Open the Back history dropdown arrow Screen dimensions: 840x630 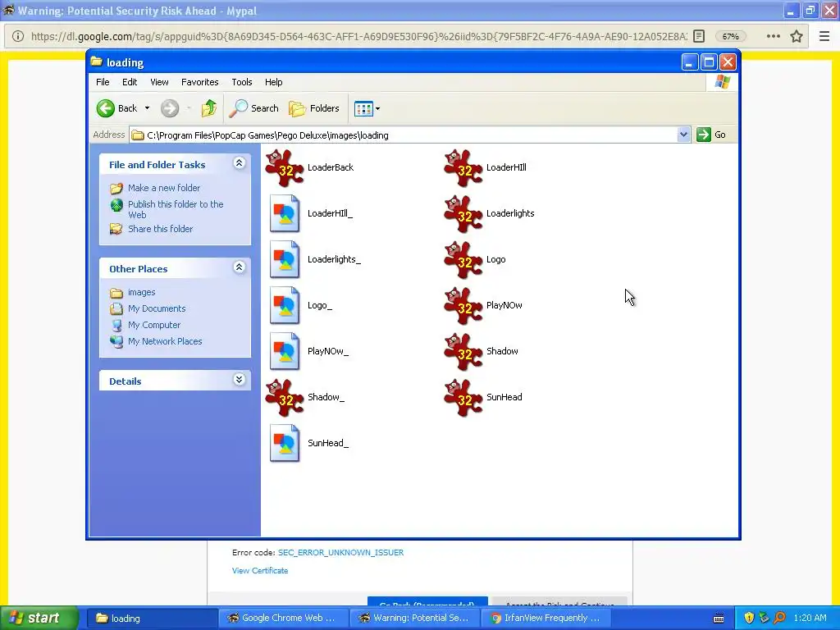click(x=148, y=108)
